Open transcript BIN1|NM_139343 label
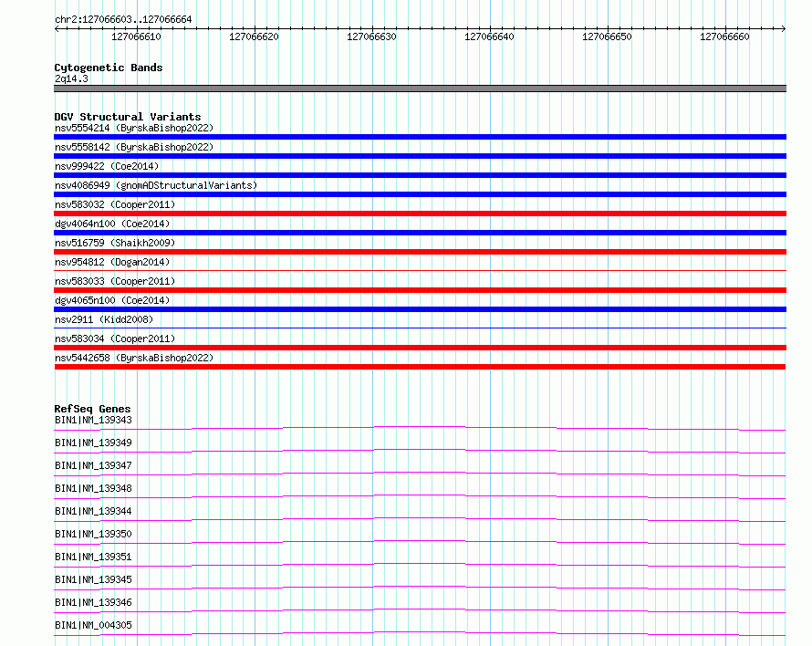This screenshot has width=812, height=646. click(93, 420)
